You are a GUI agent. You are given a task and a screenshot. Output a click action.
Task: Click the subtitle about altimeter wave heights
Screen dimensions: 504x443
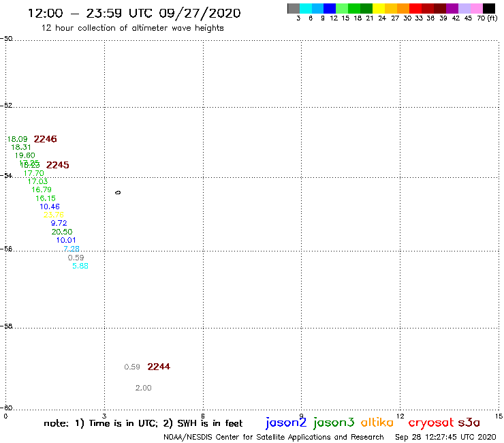tap(132, 28)
